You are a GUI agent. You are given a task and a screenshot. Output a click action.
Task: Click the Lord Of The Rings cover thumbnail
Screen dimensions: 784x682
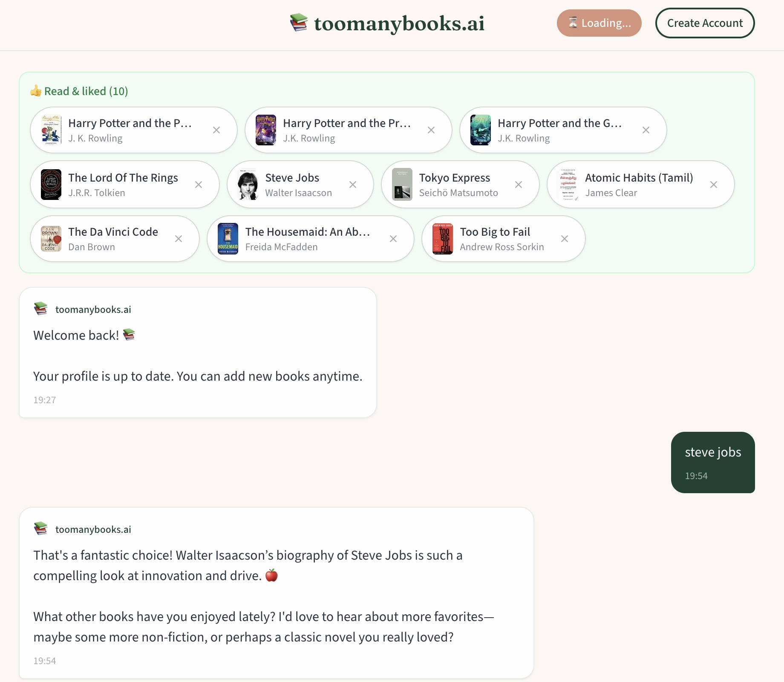[52, 184]
